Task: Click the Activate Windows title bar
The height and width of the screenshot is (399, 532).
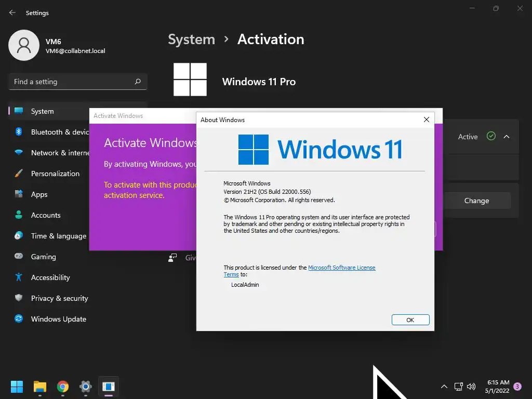Action: [142, 116]
